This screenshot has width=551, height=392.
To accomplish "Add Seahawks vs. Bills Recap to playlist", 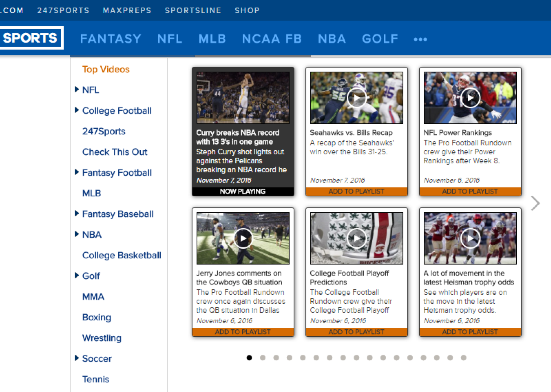I will [x=357, y=191].
